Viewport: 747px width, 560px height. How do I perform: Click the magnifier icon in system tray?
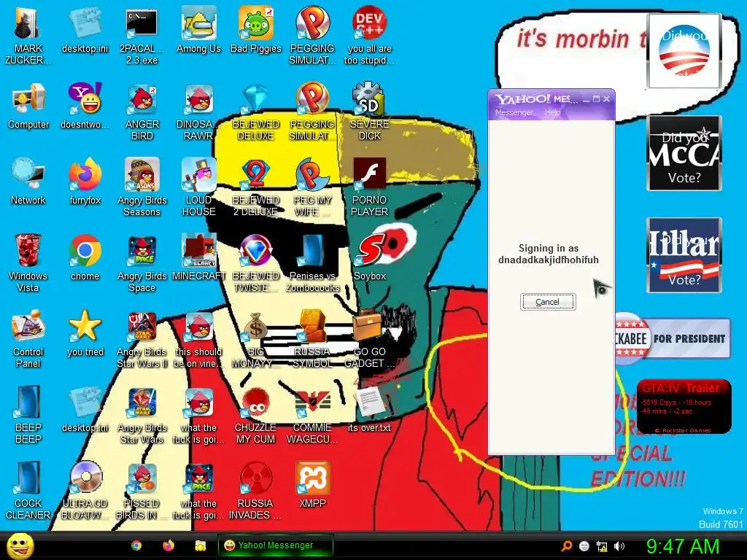tap(566, 546)
